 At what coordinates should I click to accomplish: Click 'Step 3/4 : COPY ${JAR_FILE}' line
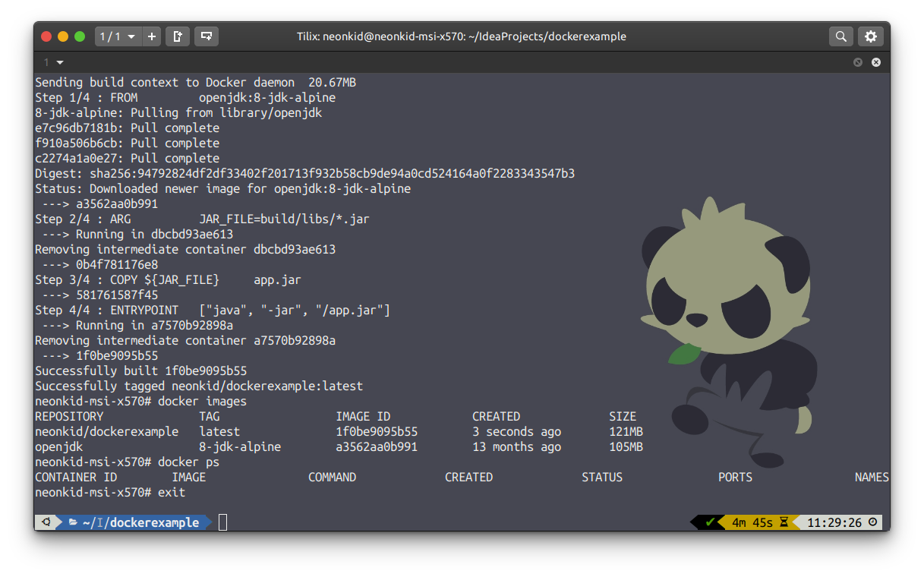click(x=168, y=280)
